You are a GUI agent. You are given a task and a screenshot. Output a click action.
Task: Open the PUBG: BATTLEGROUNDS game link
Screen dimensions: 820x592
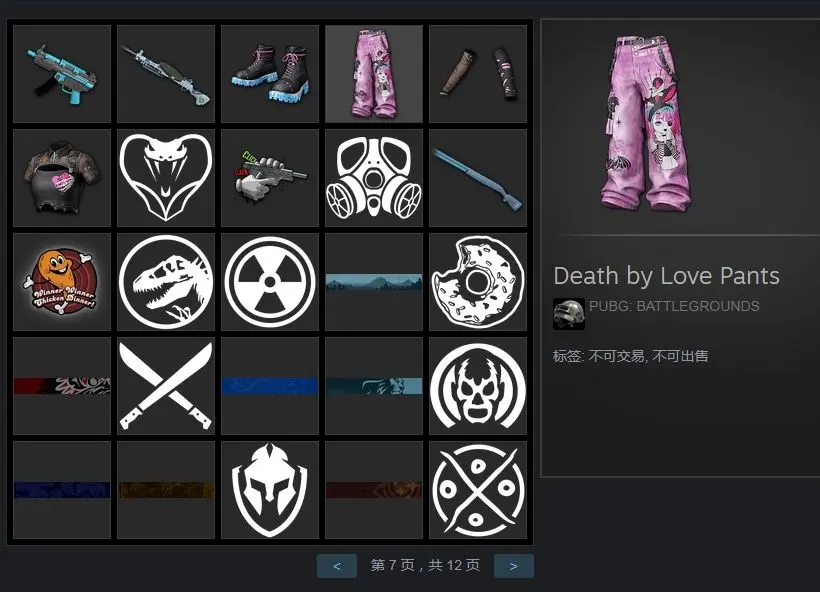pos(674,306)
